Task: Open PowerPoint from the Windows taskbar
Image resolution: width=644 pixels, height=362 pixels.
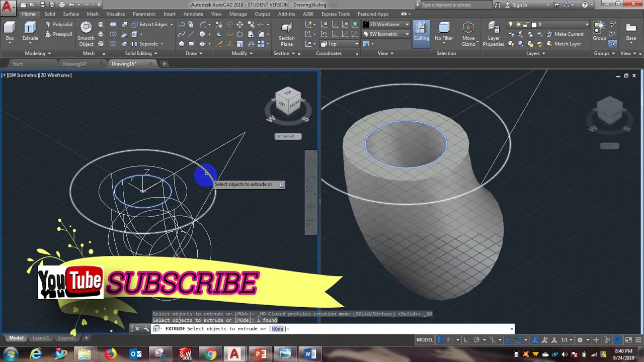Action: tap(260, 354)
